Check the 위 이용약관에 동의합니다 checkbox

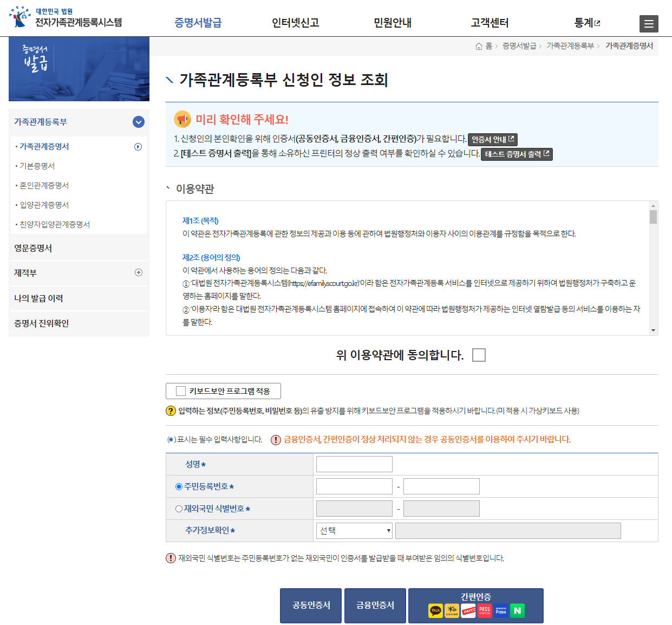[478, 355]
